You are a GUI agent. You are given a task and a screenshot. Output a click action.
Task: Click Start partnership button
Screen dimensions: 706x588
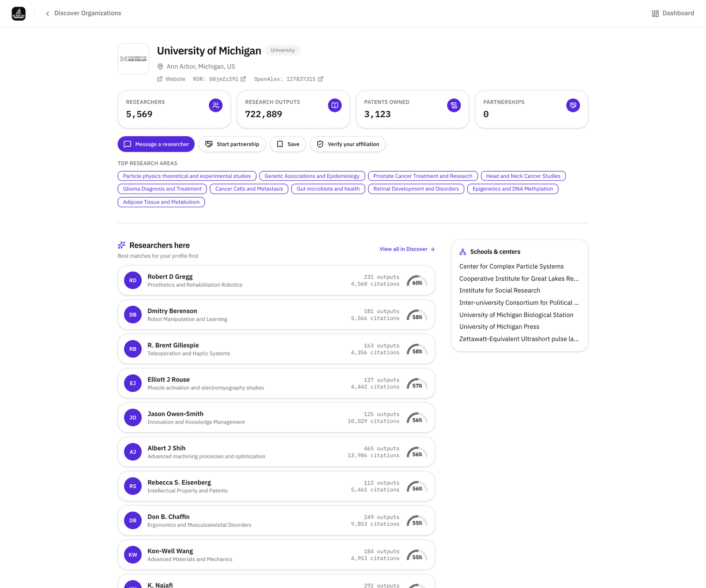click(x=232, y=144)
